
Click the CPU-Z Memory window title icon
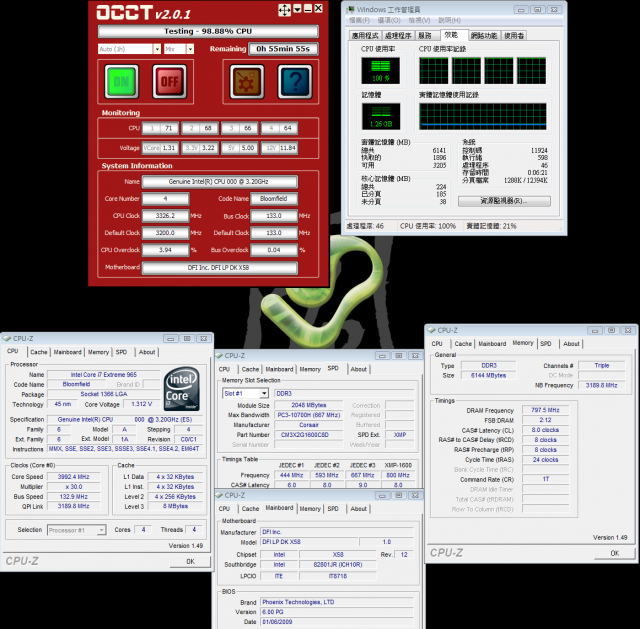(431, 330)
